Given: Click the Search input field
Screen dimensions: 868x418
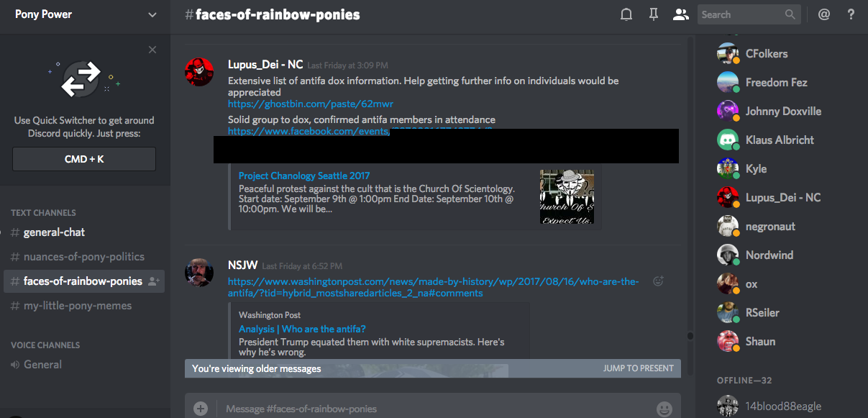Looking at the screenshot, I should point(741,14).
